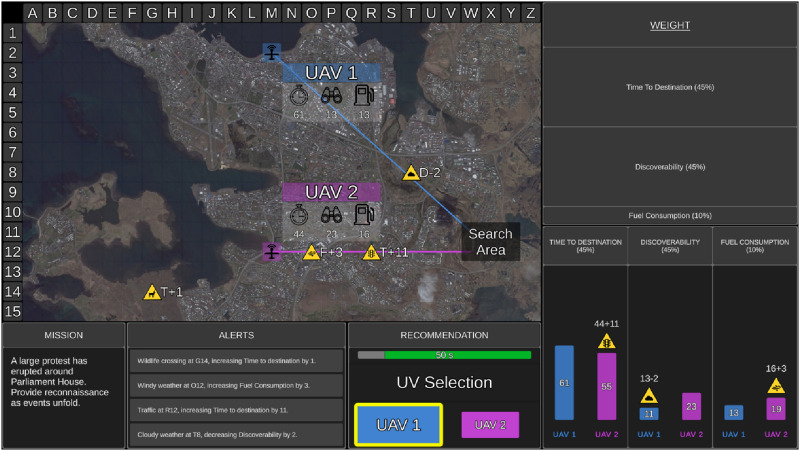
Task: Click the blue UAV 1 time bar showing 61
Action: point(564,383)
